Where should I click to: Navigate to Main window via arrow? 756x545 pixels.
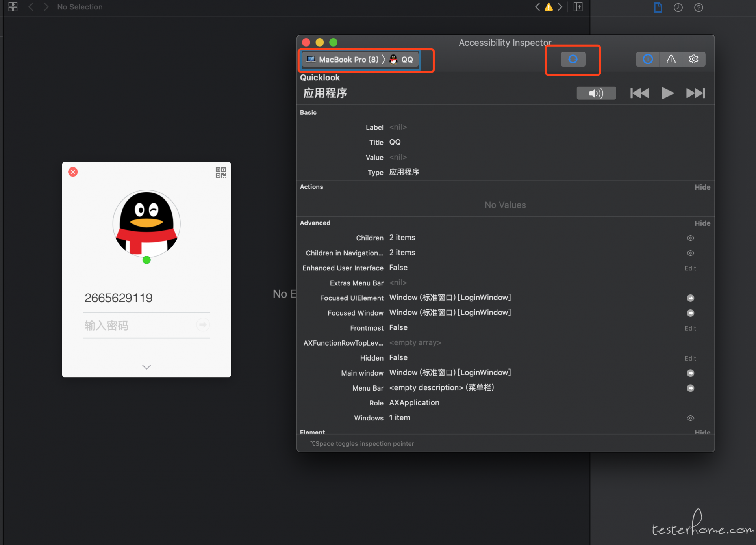pos(690,373)
